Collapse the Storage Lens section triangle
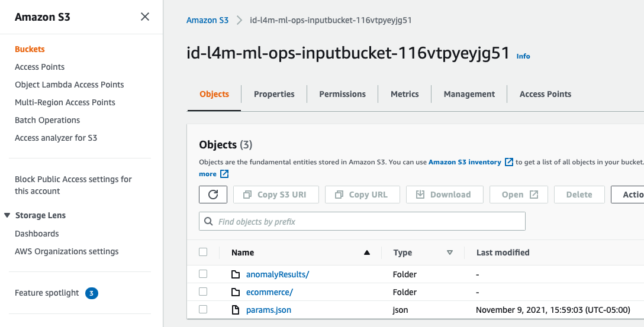The image size is (644, 327). tap(7, 215)
